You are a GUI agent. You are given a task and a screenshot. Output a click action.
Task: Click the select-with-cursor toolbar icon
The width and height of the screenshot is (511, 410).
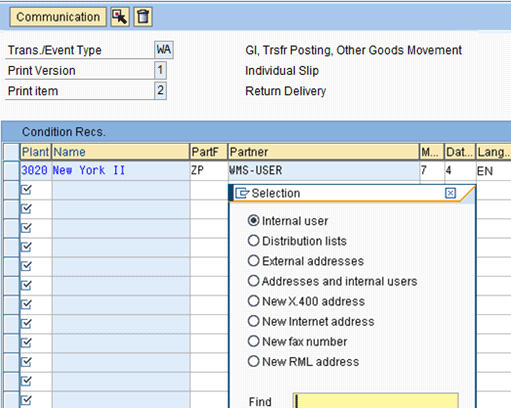(120, 17)
